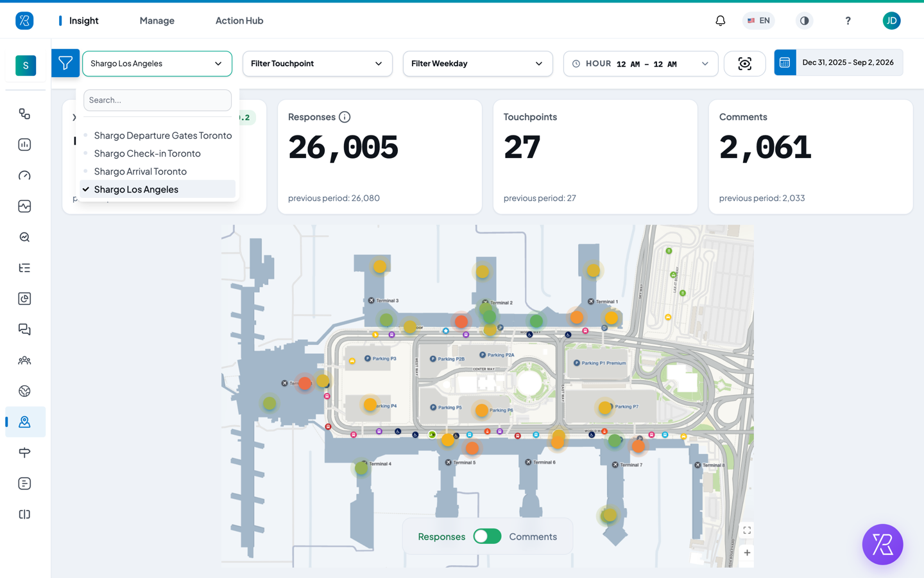The width and height of the screenshot is (924, 578).
Task: Open the HOUR 12 AM range dropdown
Action: (x=640, y=64)
